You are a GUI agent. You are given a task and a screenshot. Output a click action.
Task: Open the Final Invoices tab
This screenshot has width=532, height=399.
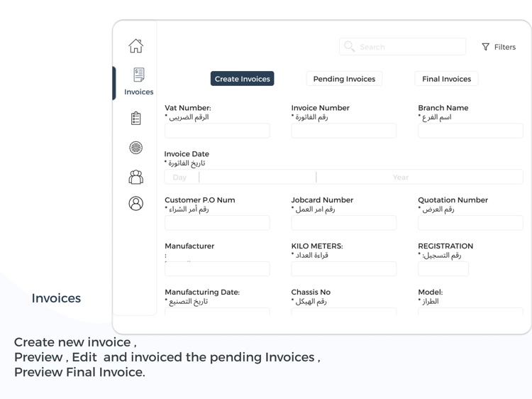point(446,79)
